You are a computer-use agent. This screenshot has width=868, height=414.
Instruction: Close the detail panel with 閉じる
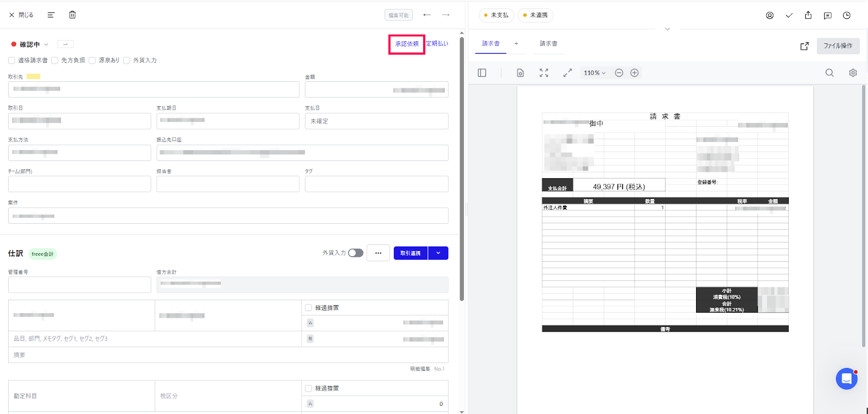point(21,15)
